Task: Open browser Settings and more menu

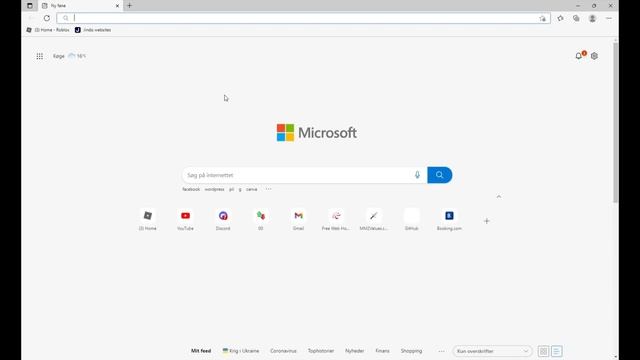Action: 609,18
